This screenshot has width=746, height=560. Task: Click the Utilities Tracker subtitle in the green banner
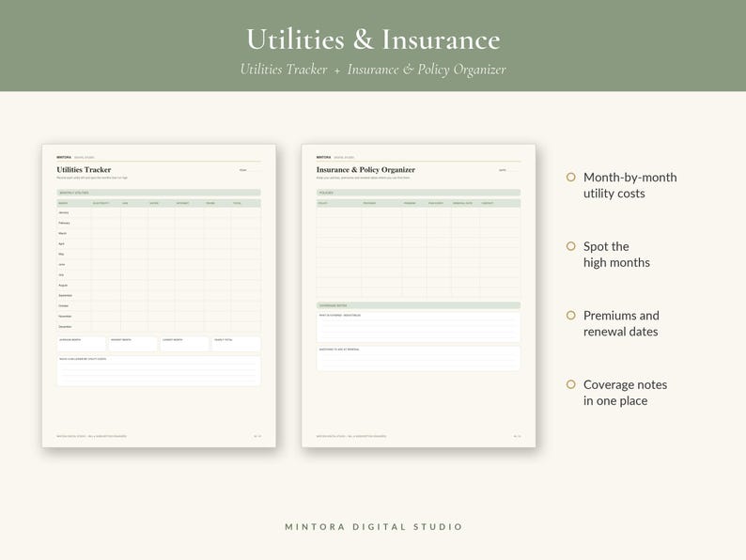tap(284, 70)
